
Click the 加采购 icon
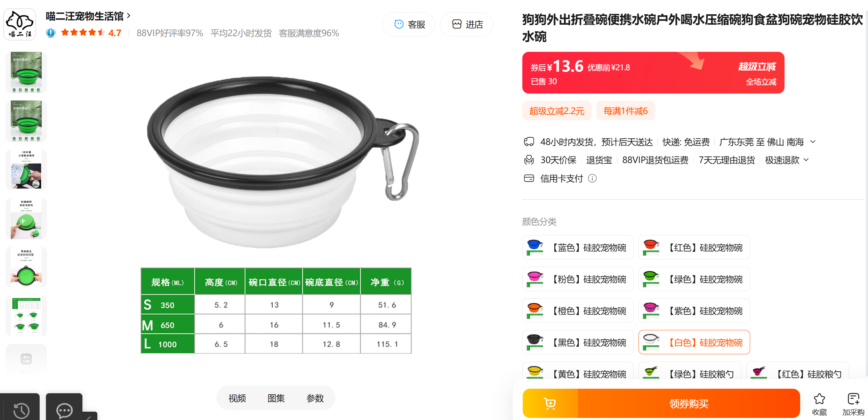pos(853,399)
